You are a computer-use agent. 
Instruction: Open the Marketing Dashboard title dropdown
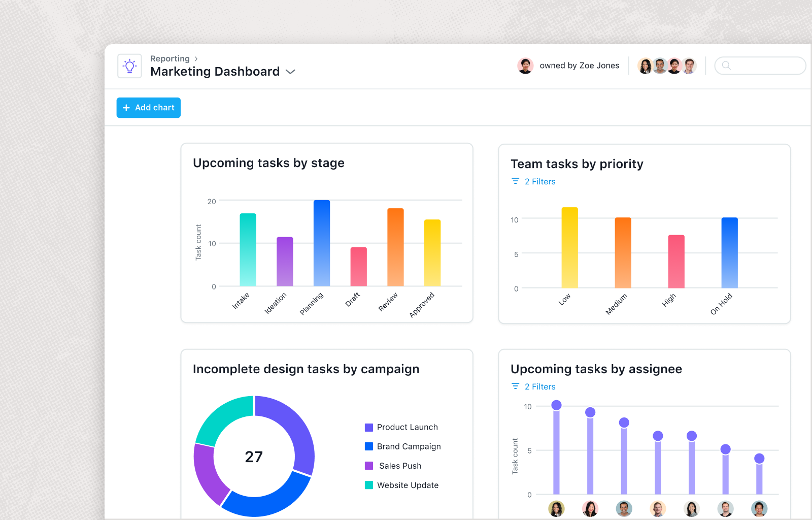pyautogui.click(x=290, y=72)
